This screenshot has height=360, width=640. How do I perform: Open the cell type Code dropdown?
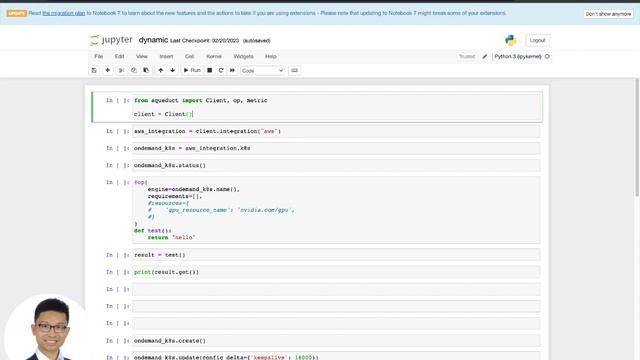coord(262,71)
